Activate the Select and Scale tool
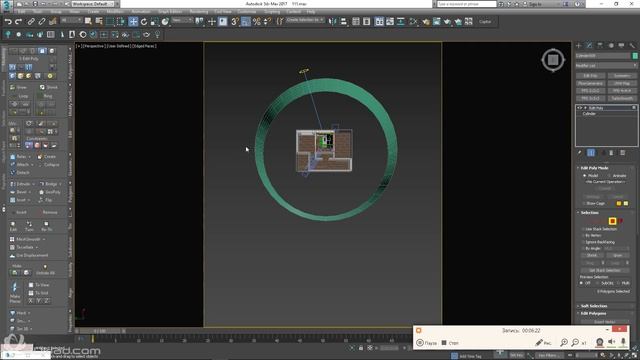Viewport: 640px width, 360px height. pos(154,22)
